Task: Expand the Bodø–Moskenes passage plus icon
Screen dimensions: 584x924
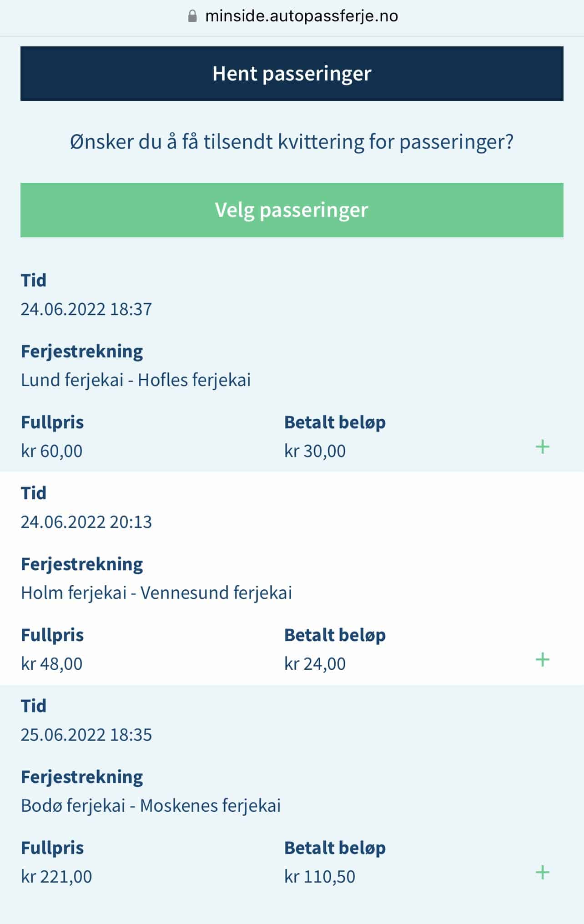Action: (x=542, y=873)
